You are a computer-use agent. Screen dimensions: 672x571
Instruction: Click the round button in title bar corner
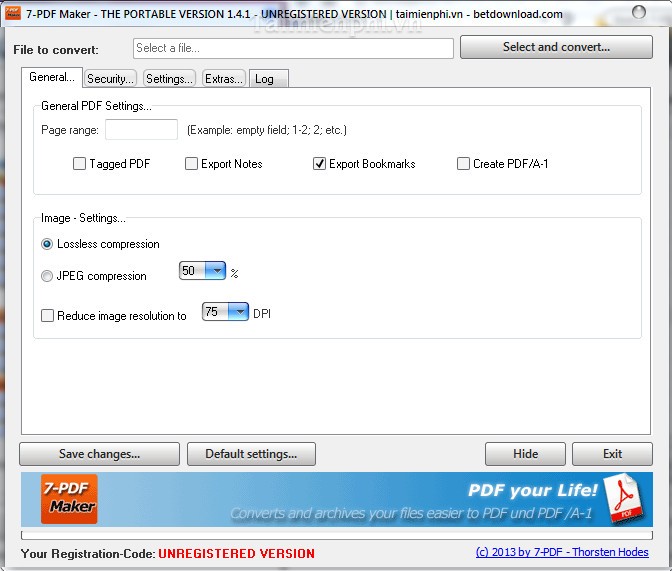(639, 12)
